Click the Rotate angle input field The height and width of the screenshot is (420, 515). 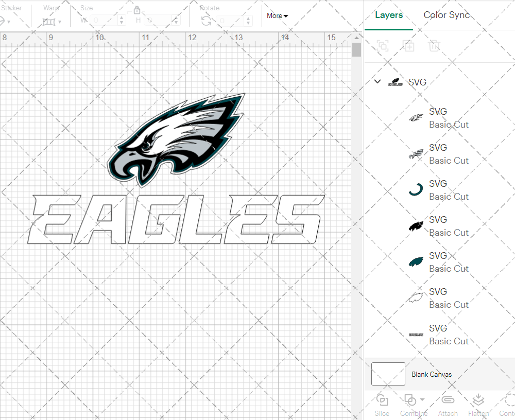point(230,21)
